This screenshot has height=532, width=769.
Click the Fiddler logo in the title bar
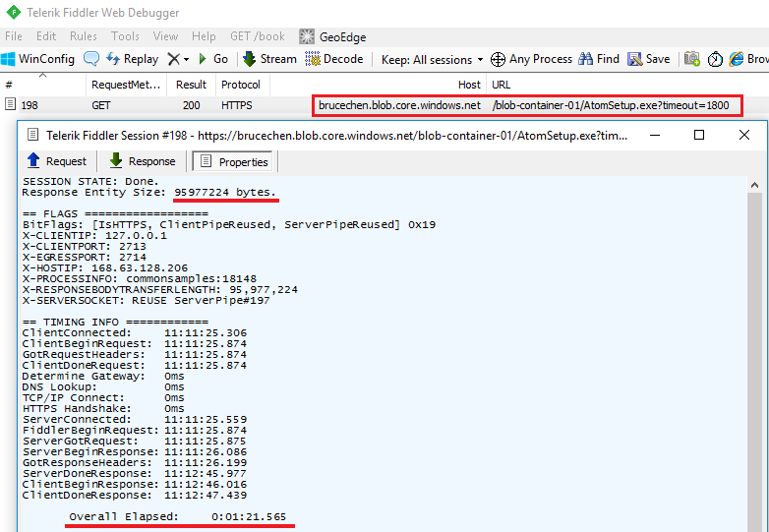click(x=13, y=12)
